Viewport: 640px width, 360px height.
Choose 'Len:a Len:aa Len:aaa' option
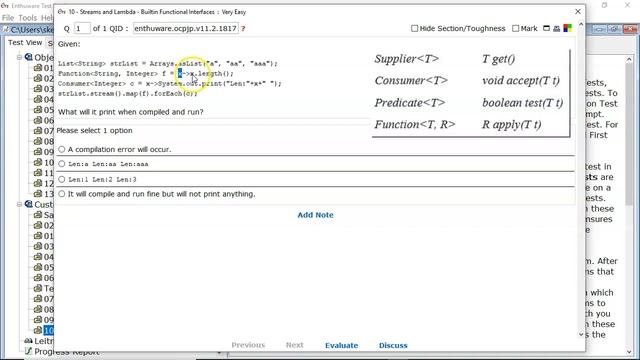(62, 164)
